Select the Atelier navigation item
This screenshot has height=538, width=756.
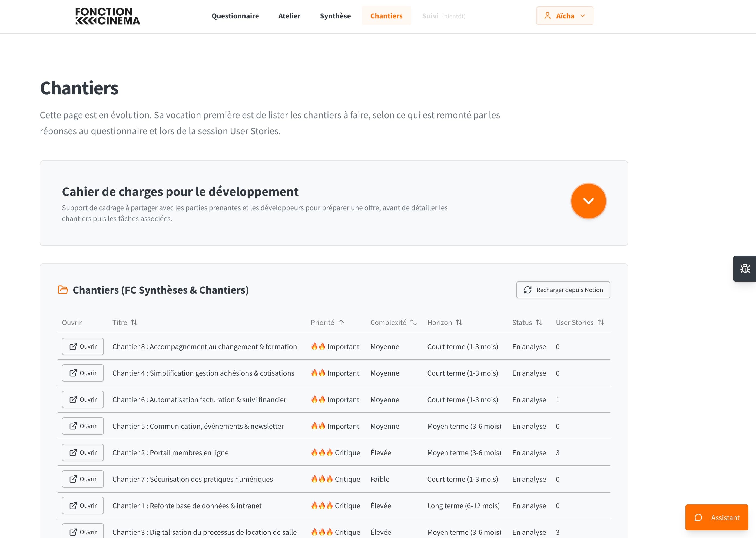(289, 16)
